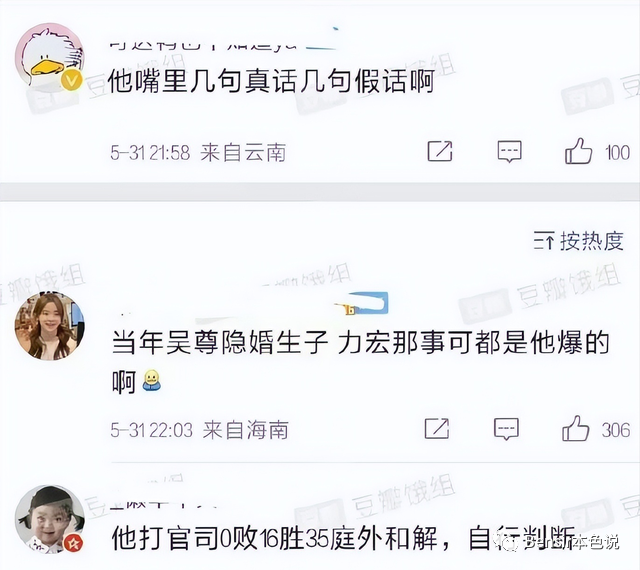Open the membership badge next to the second username
This screenshot has width=640, height=570.
coord(361,304)
